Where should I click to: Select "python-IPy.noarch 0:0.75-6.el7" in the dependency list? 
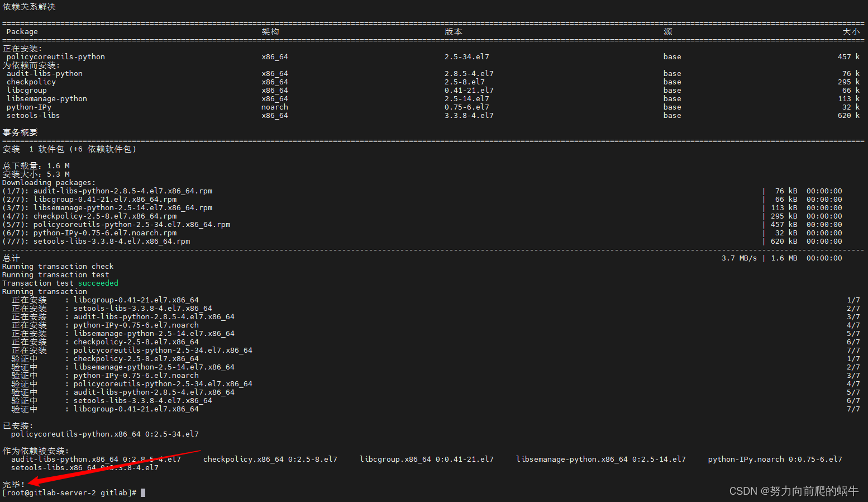775,460
